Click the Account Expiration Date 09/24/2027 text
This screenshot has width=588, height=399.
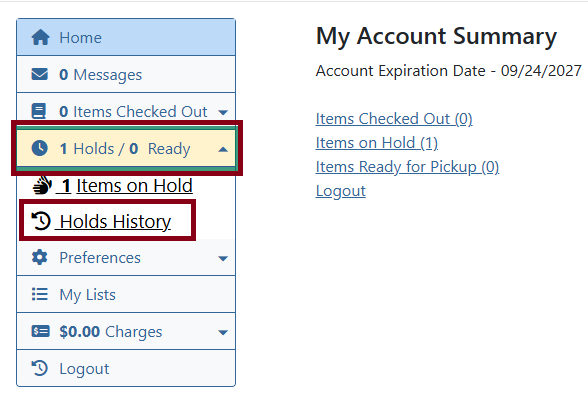pos(448,71)
